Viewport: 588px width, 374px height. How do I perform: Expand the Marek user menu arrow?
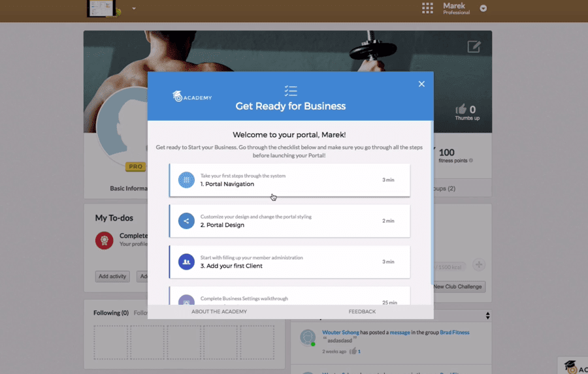click(x=483, y=8)
